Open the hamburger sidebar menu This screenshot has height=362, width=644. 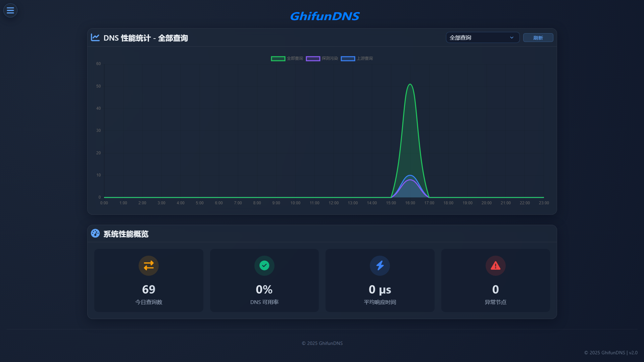point(10,10)
